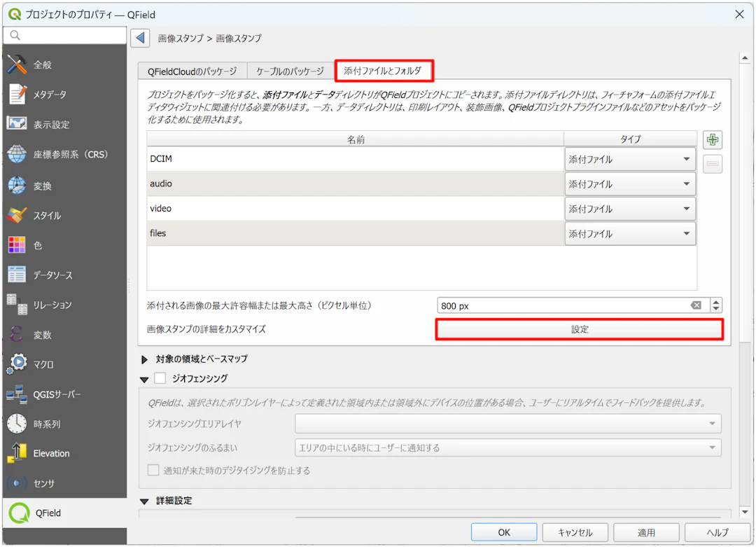Screen dimensions: 756x547
Task: Click the sidebar search field
Action: 65,35
